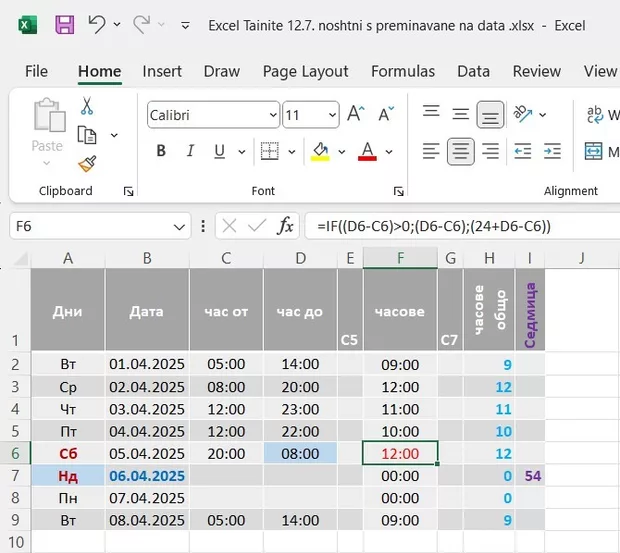The image size is (620, 553).
Task: Click the Decrease Font Size icon
Action: 385,115
